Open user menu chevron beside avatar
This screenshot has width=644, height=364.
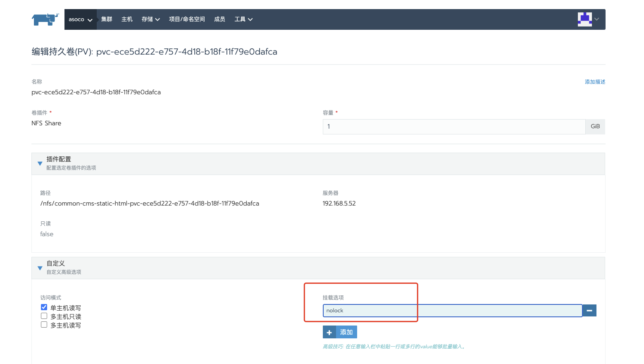click(596, 19)
